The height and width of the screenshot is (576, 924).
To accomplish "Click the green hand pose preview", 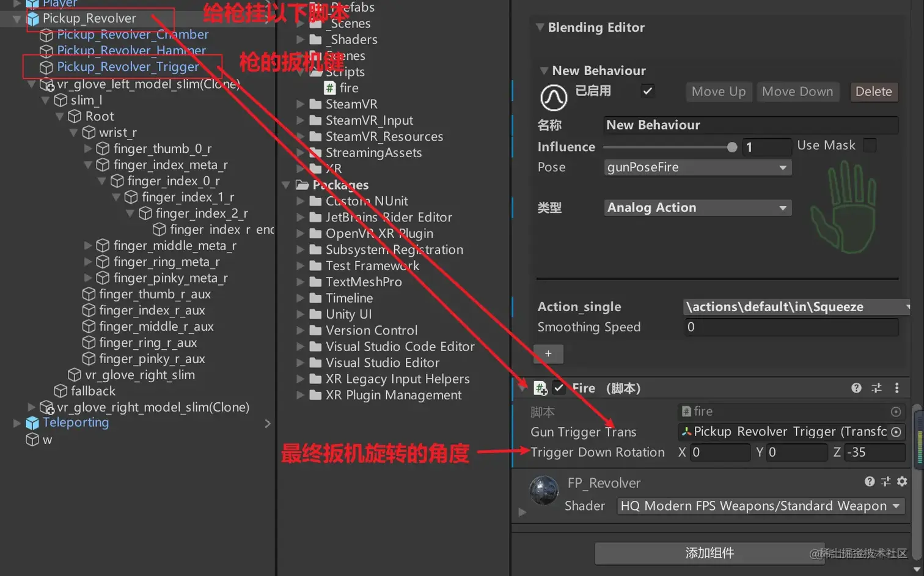I will click(844, 207).
